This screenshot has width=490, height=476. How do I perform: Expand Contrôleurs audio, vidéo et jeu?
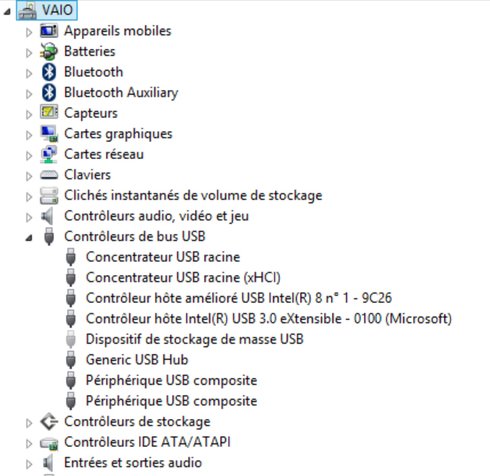29,217
